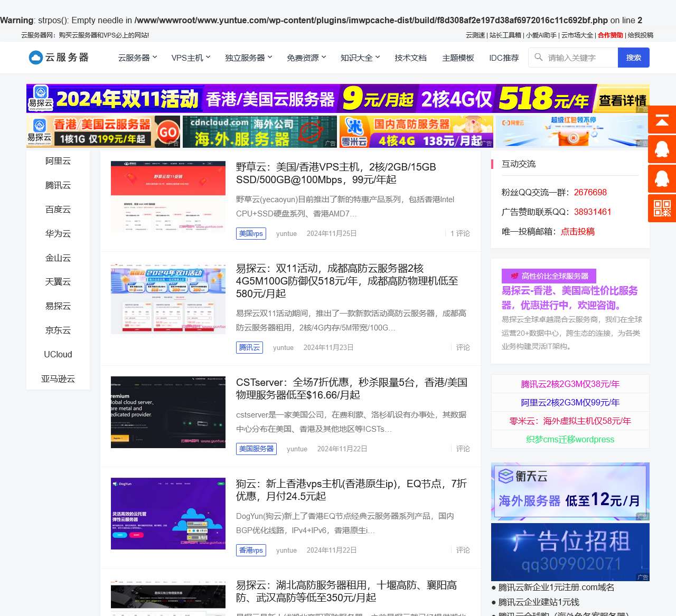Screen dimensions: 676x616
Task: Select UCloud in the sidebar
Action: (58, 355)
